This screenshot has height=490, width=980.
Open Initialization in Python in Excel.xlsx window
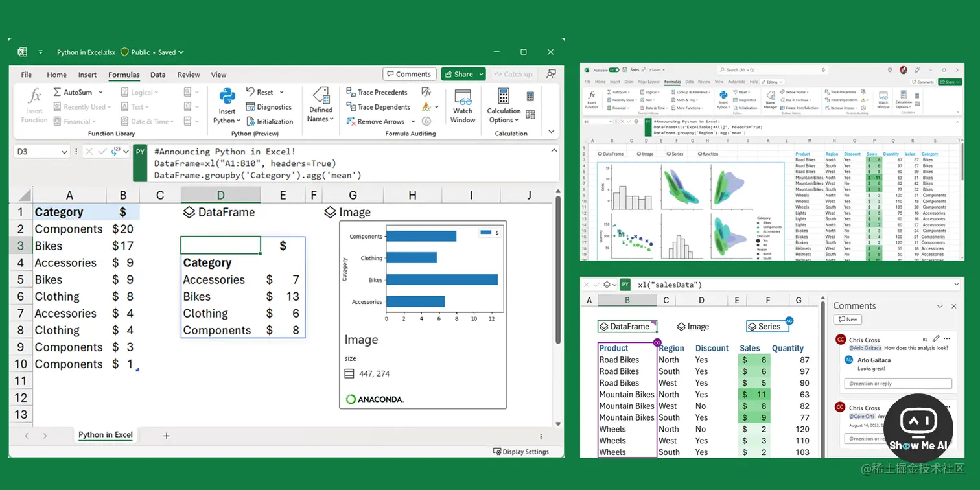[x=270, y=121]
